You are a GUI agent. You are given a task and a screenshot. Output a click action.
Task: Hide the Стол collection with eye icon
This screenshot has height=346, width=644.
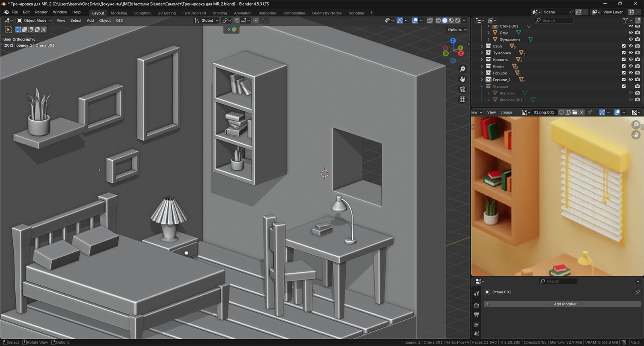coord(631,46)
